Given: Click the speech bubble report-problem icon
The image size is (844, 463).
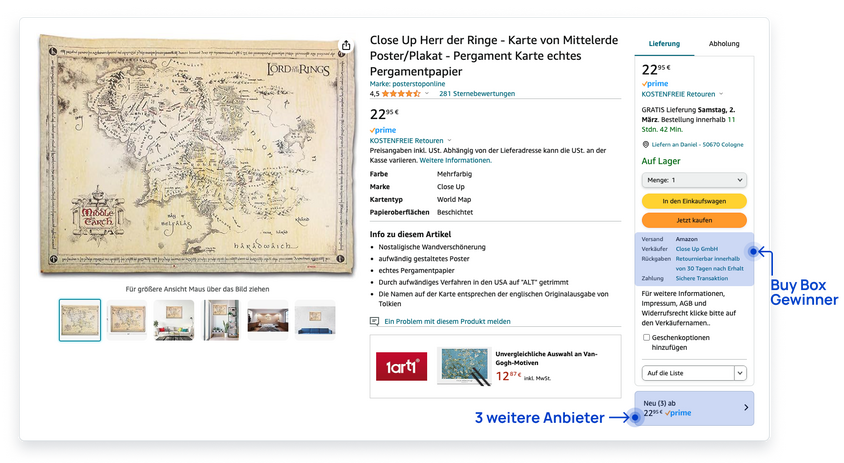Looking at the screenshot, I should 374,321.
